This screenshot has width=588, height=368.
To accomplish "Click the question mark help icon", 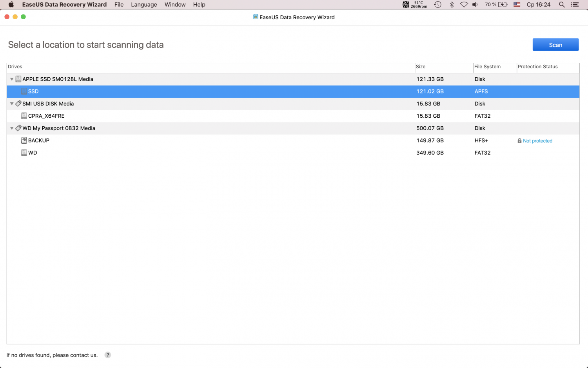I will point(108,355).
